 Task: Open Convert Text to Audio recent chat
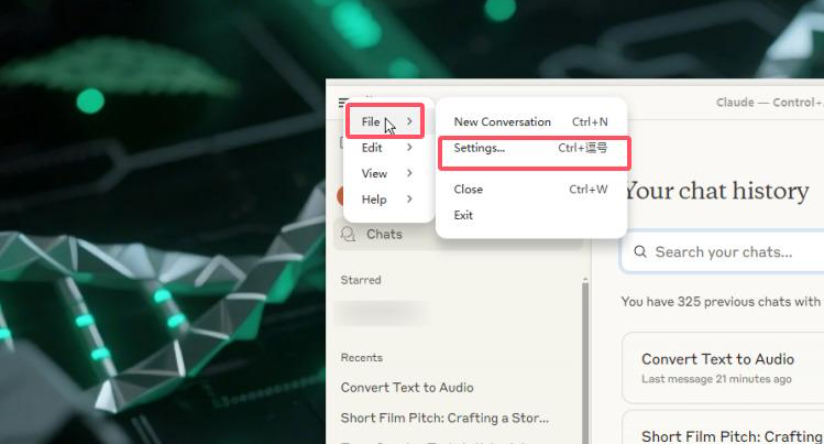pyautogui.click(x=407, y=388)
